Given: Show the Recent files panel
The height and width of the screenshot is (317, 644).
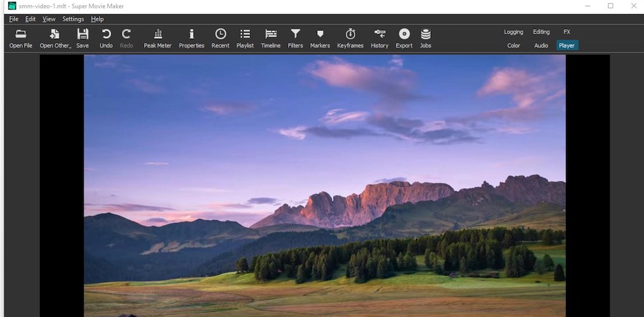Looking at the screenshot, I should [x=220, y=38].
